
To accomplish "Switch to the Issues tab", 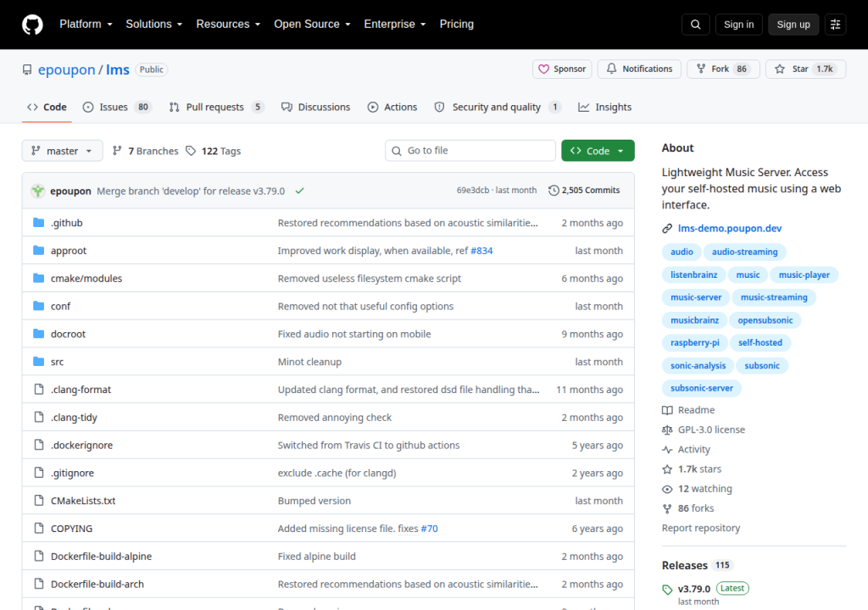I will point(117,108).
